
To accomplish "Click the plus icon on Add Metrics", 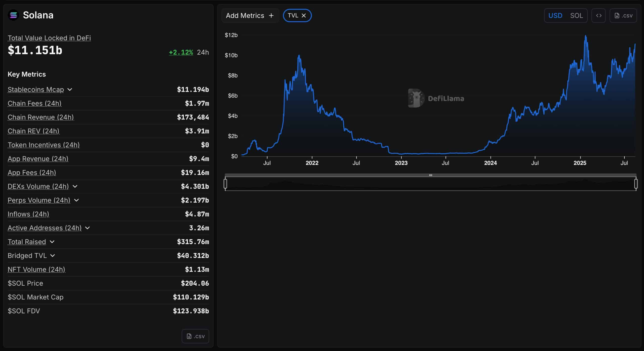I will click(x=271, y=15).
